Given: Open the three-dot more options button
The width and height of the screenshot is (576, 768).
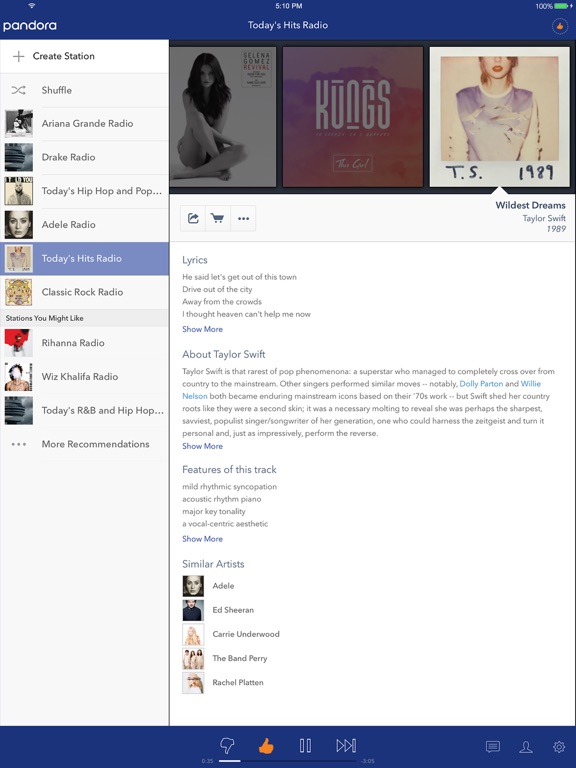Looking at the screenshot, I should pos(243,218).
